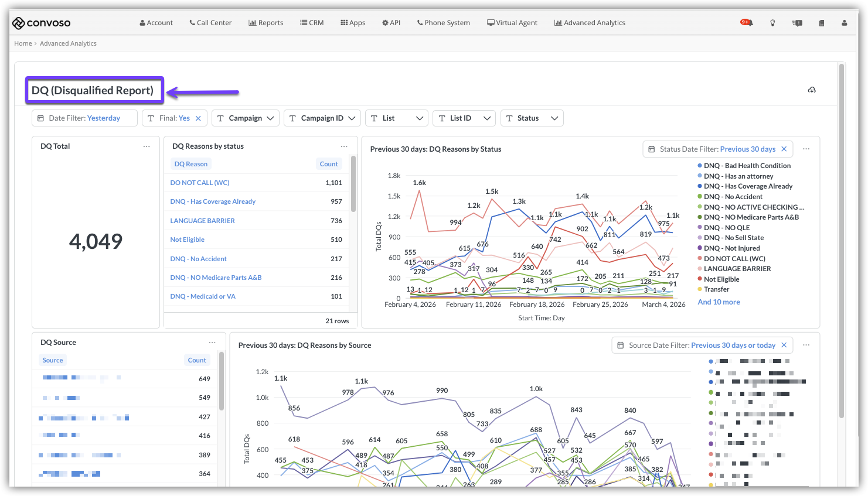Open the feedback speech bubble icon
This screenshot has height=496, width=868.
click(797, 23)
